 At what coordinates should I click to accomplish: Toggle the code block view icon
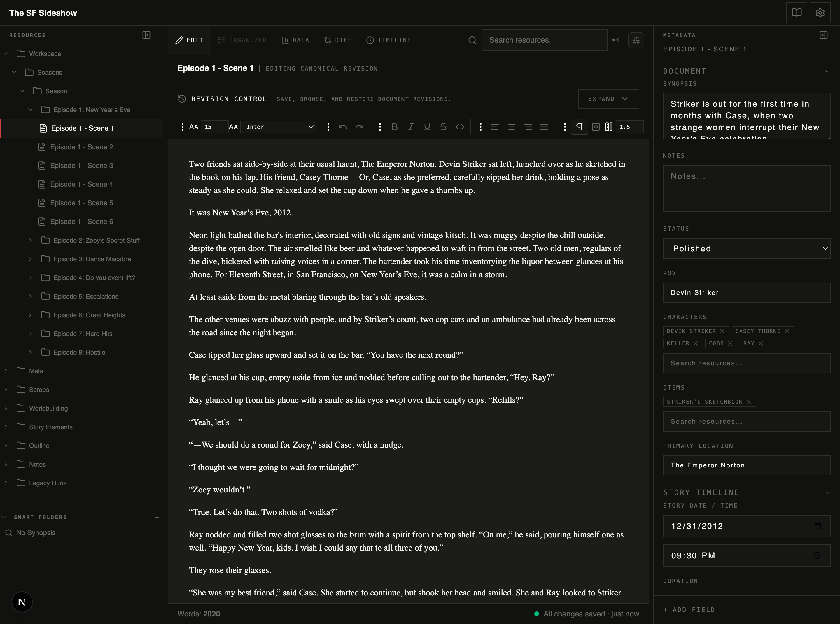coord(596,127)
